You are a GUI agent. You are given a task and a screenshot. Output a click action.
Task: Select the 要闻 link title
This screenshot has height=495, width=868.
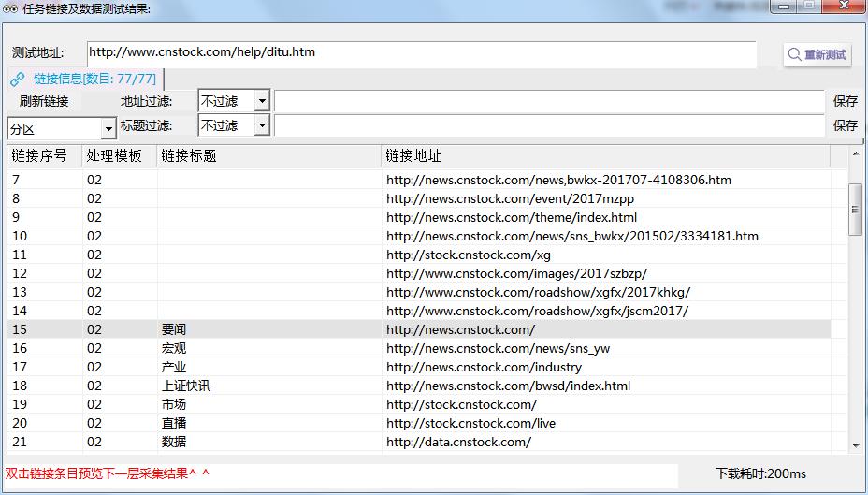pyautogui.click(x=174, y=330)
